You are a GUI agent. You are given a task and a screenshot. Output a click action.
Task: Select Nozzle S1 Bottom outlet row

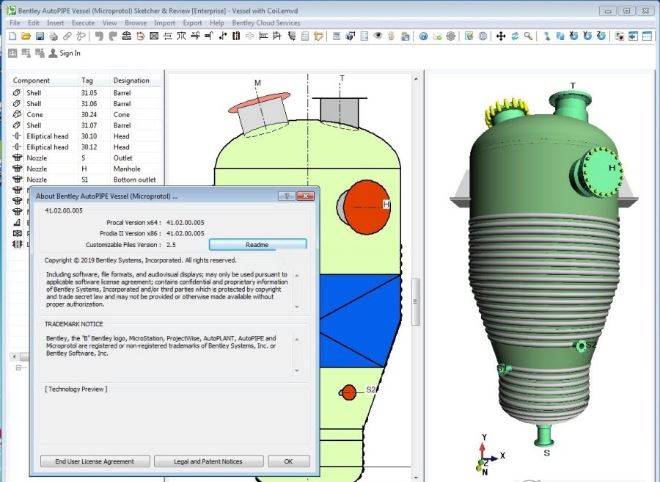(85, 180)
